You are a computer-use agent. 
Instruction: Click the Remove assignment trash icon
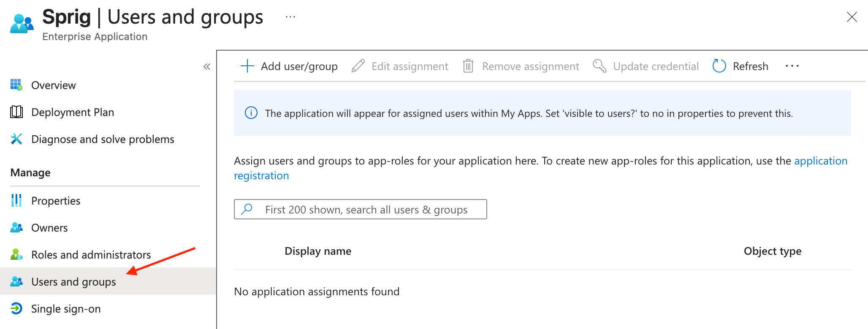tap(468, 66)
